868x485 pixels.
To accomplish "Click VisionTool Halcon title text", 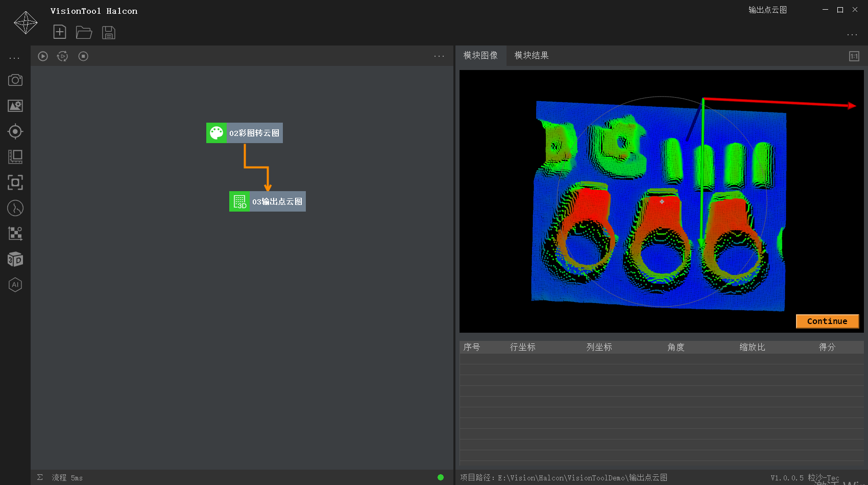I will (x=94, y=11).
